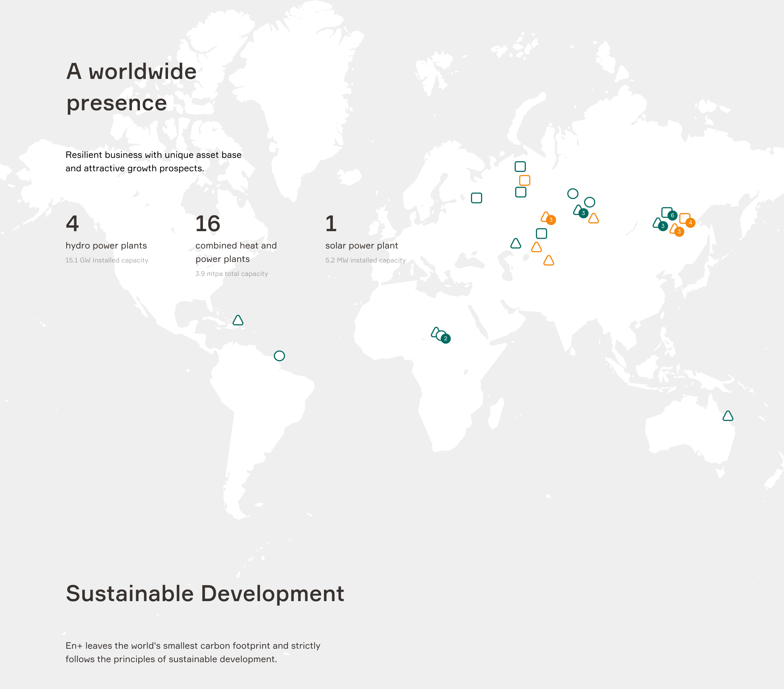Open the orange badge 3 left of the green circles

tap(550, 220)
